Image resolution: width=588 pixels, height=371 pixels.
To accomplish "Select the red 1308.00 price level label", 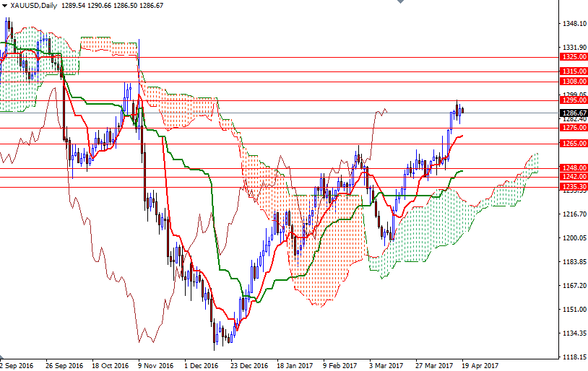I will coord(574,82).
